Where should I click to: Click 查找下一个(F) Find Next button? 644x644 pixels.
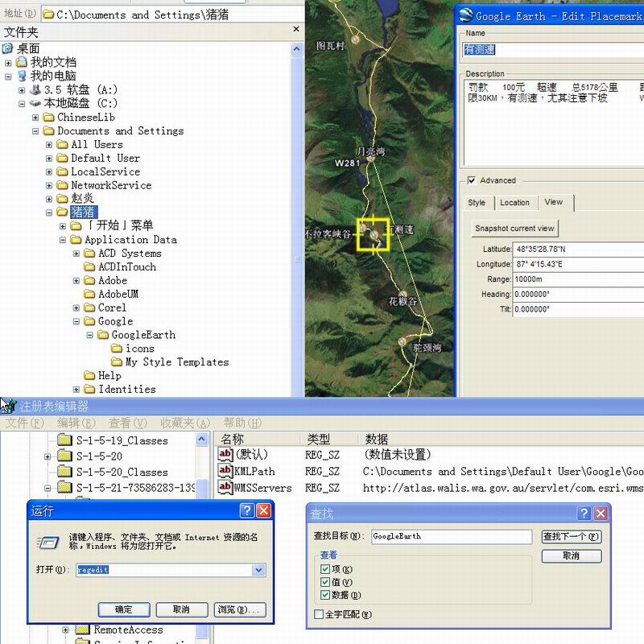coord(572,536)
